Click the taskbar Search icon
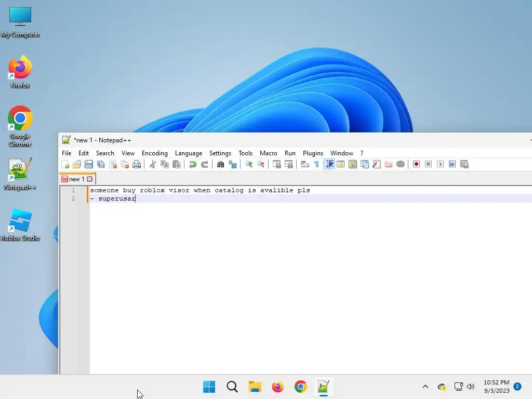Viewport: 532px width, 399px height. click(x=232, y=387)
